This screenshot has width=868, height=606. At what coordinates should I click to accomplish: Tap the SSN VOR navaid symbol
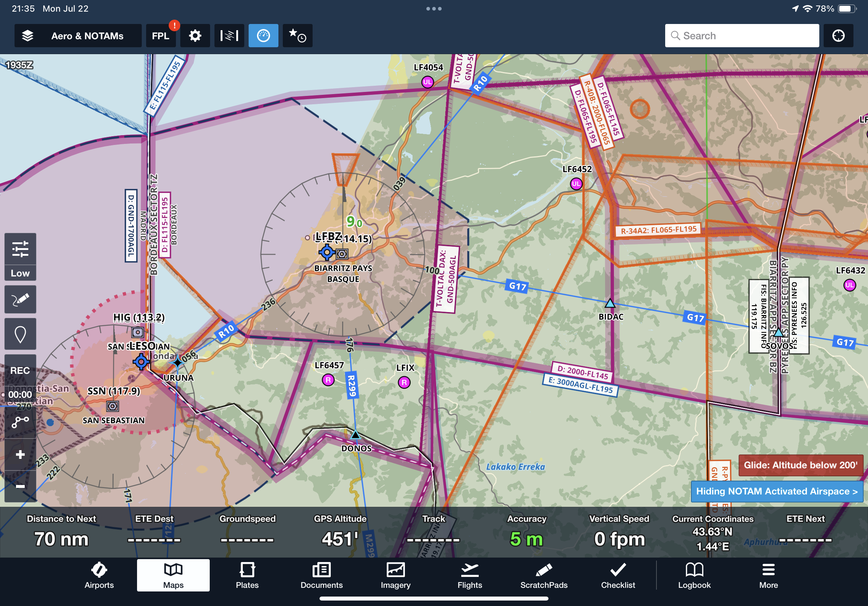coord(112,406)
